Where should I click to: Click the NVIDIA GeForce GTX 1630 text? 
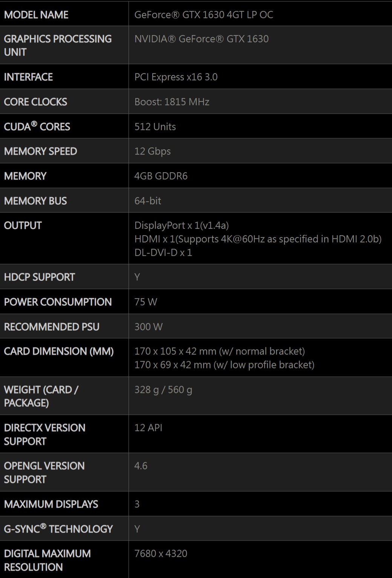pyautogui.click(x=201, y=39)
